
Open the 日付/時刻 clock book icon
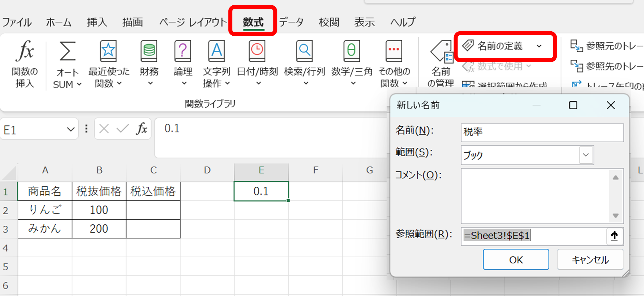[257, 52]
